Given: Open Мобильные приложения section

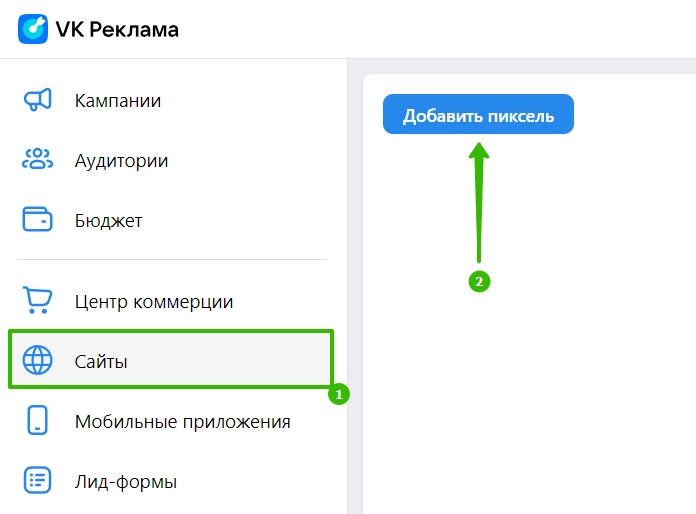Looking at the screenshot, I should [x=182, y=422].
